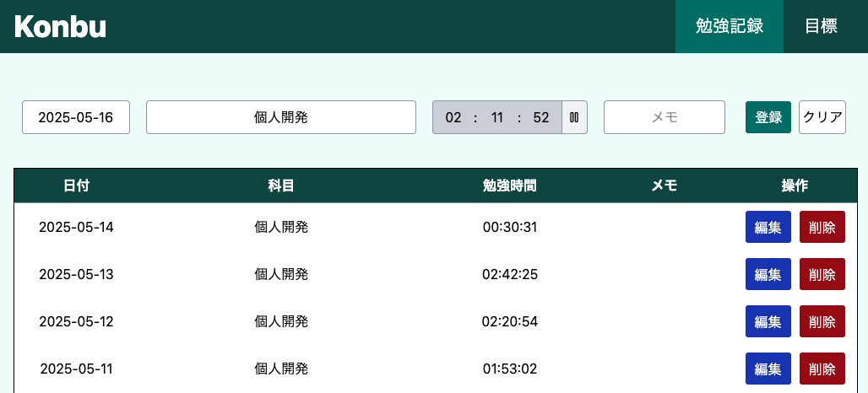Delete the 2025-05-11 record
This screenshot has height=393, width=868.
tap(822, 369)
